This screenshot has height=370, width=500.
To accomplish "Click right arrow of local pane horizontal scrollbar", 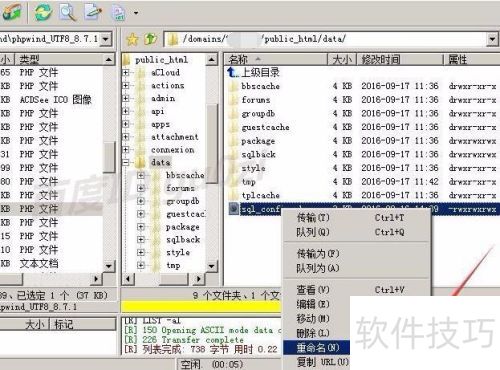I will 97,278.
